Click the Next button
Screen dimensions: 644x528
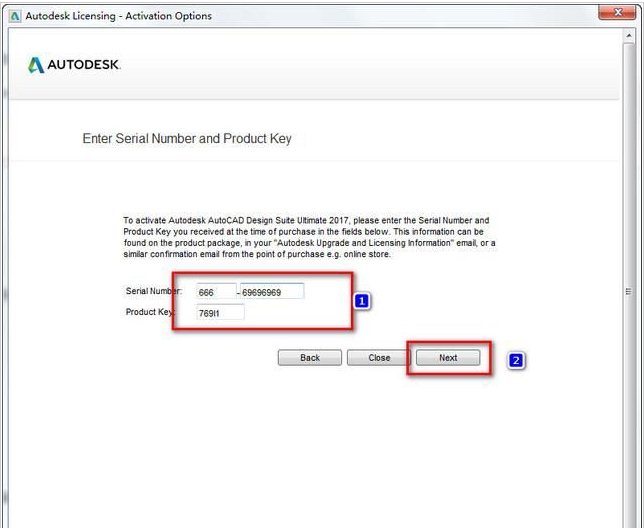(x=448, y=358)
